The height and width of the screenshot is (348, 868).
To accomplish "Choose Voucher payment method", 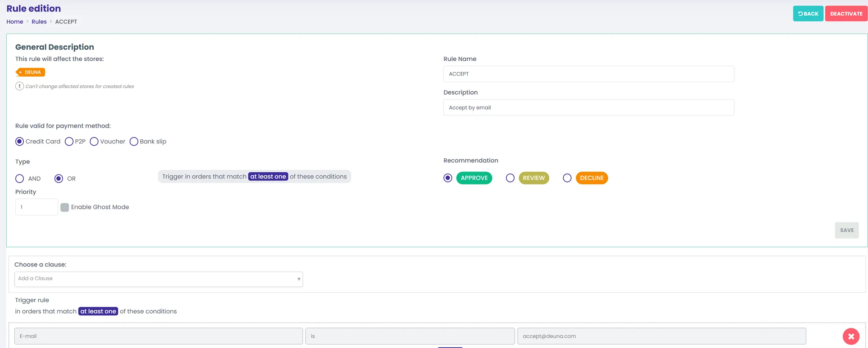I will click(x=94, y=141).
